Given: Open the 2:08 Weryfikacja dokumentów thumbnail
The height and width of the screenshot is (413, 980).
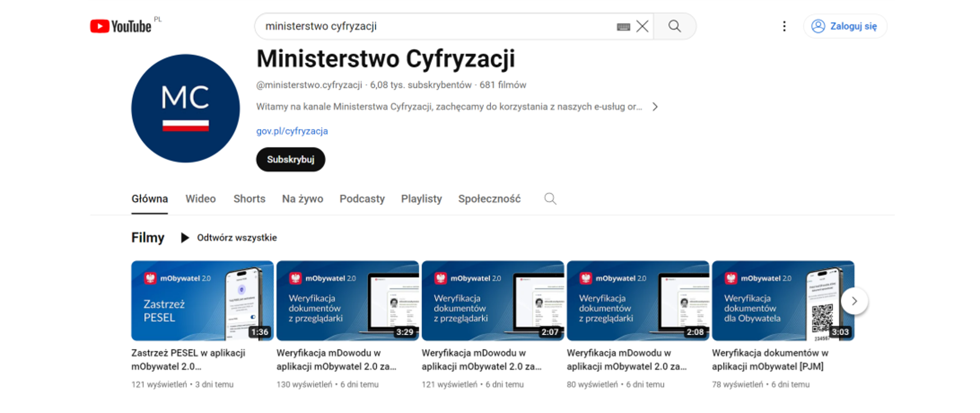Looking at the screenshot, I should click(x=638, y=301).
